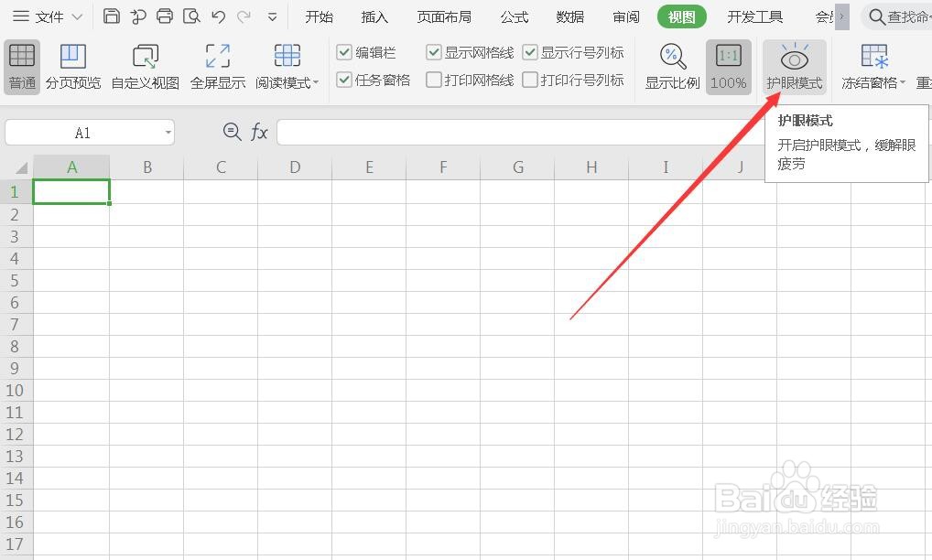This screenshot has width=932, height=560.
Task: Switch to the 插入 ribbon tab
Action: (x=374, y=16)
